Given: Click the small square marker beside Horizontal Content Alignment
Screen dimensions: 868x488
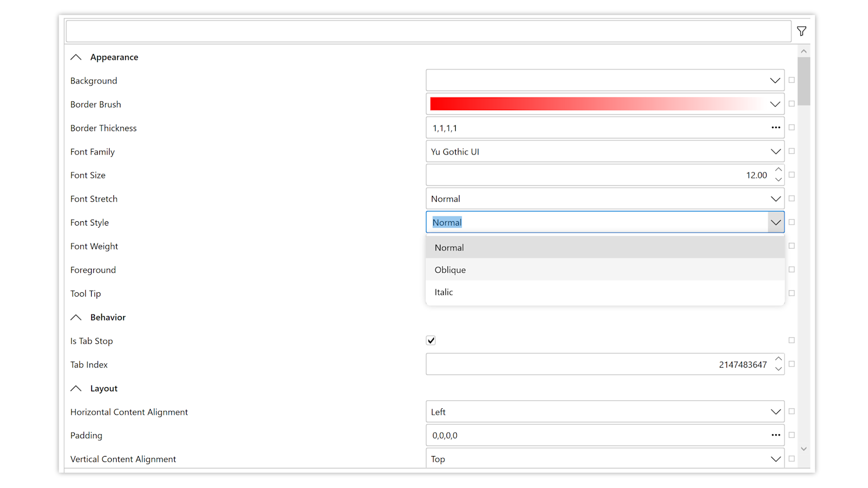Looking at the screenshot, I should point(792,412).
